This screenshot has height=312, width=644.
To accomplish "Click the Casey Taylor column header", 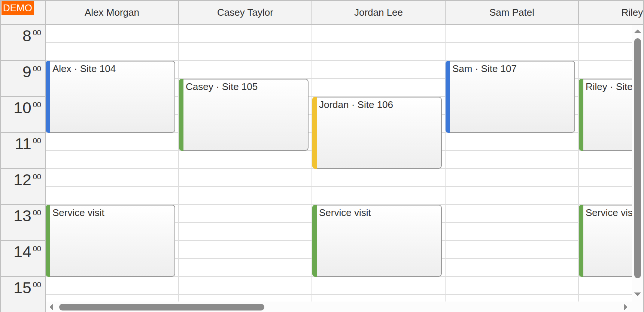I will tap(245, 12).
